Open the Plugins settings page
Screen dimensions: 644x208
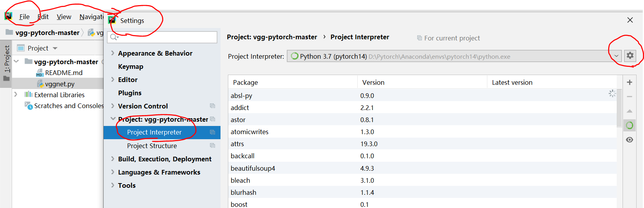(130, 93)
